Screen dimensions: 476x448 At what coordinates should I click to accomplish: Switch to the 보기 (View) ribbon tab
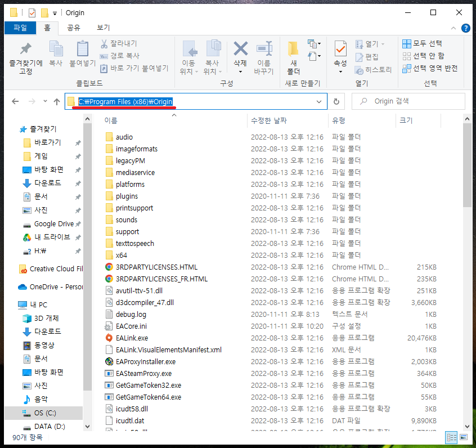[x=103, y=28]
